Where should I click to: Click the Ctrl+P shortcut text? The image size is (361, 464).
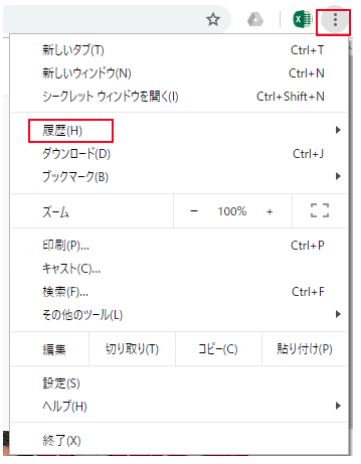pyautogui.click(x=307, y=246)
